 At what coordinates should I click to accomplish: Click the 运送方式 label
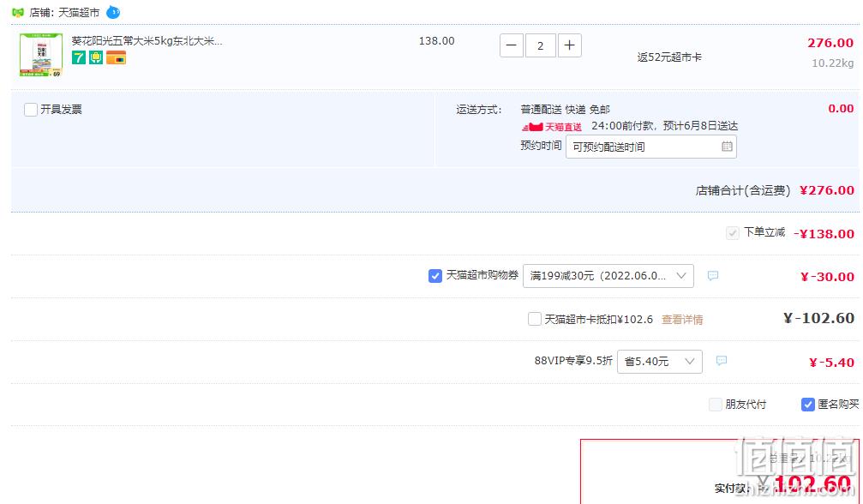coord(479,110)
